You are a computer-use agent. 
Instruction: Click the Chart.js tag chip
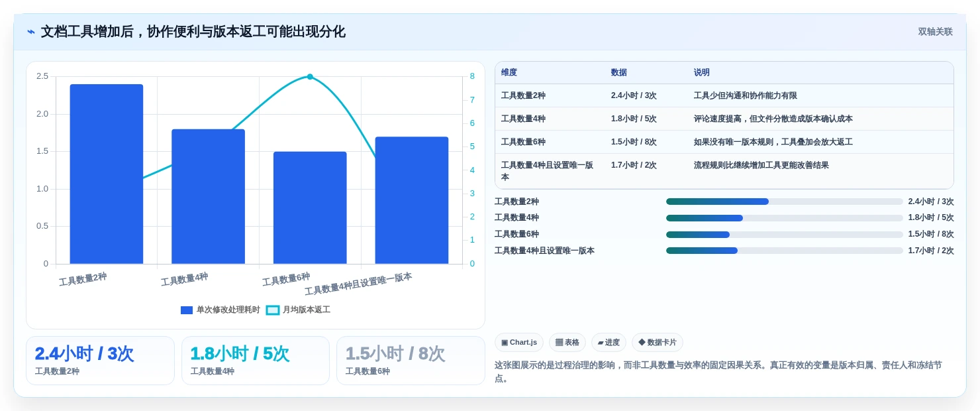(519, 343)
